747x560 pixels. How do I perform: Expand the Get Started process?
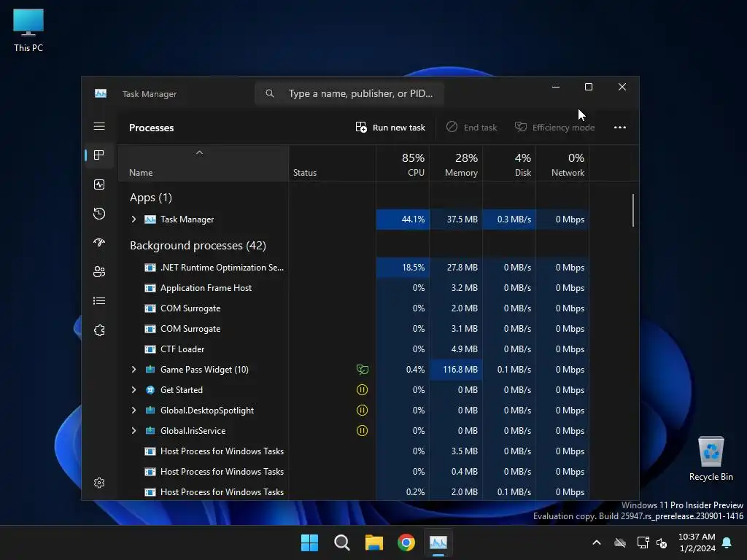coord(134,390)
